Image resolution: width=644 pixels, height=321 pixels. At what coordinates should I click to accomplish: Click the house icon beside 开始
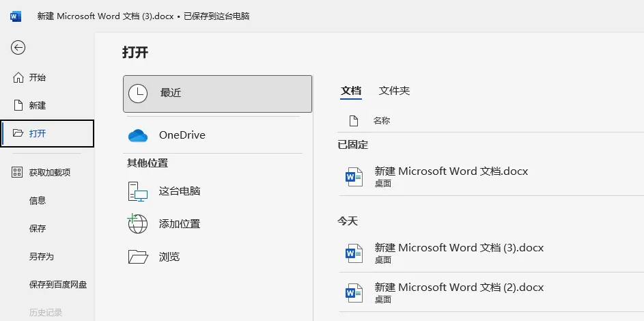(18, 78)
